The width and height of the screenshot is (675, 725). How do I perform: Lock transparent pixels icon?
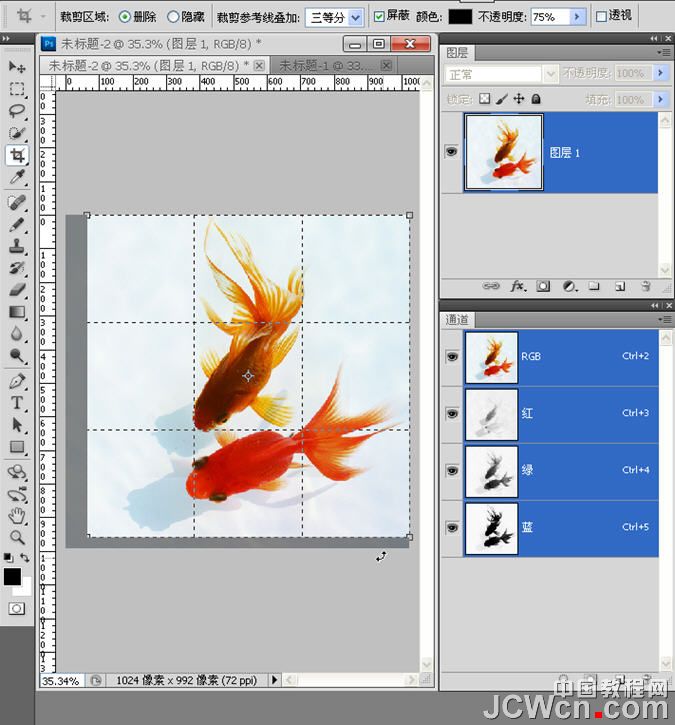click(485, 98)
